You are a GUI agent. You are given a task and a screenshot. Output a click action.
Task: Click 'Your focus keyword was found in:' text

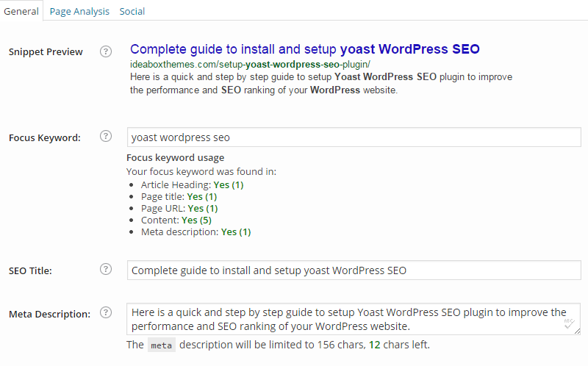(x=201, y=171)
